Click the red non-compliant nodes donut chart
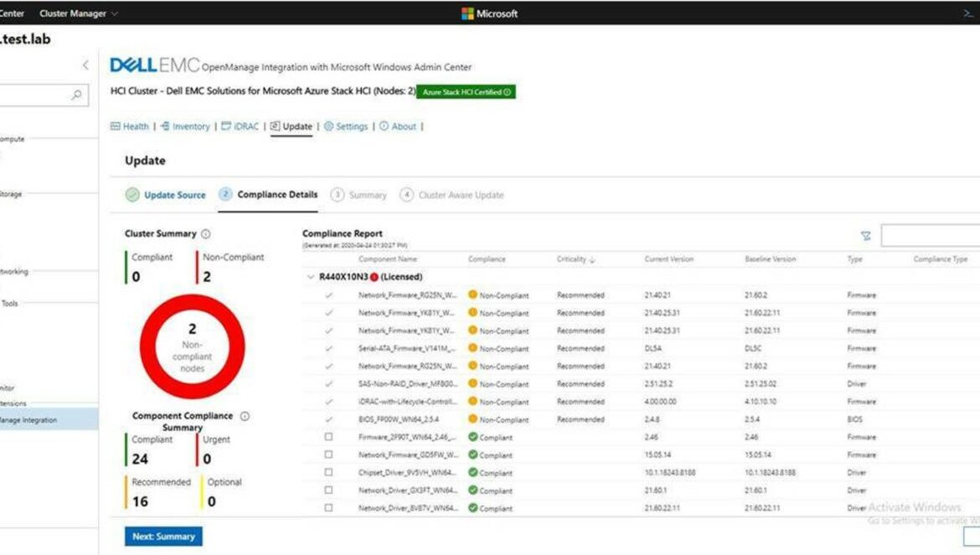980x555 pixels. point(193,347)
